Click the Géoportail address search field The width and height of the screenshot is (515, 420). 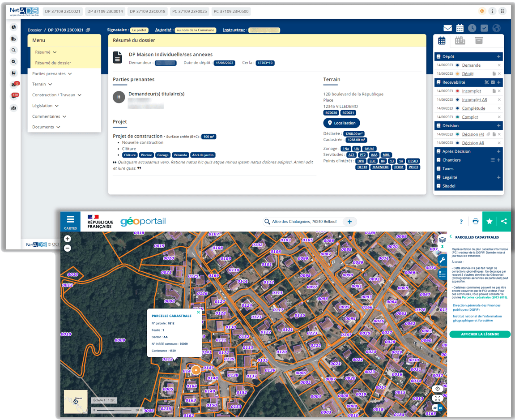(306, 222)
